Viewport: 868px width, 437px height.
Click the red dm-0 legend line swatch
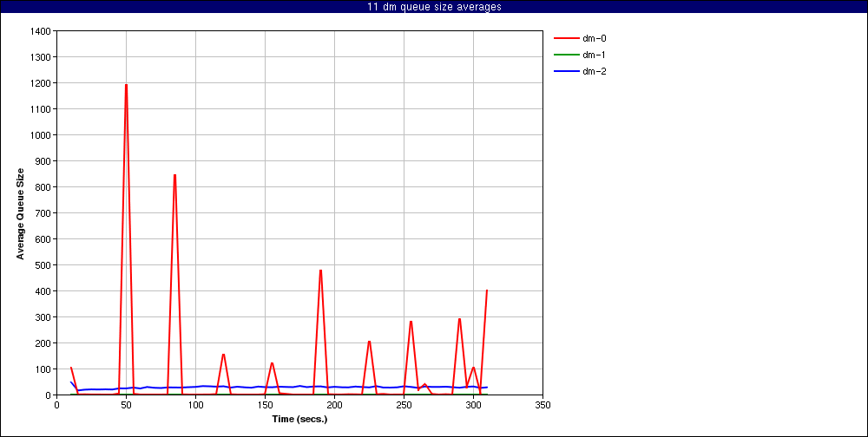click(x=566, y=39)
